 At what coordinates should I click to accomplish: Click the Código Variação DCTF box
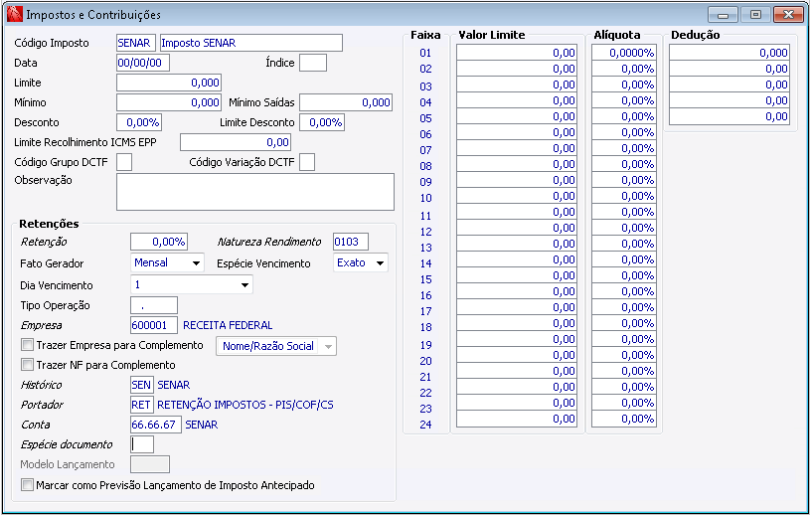(307, 162)
